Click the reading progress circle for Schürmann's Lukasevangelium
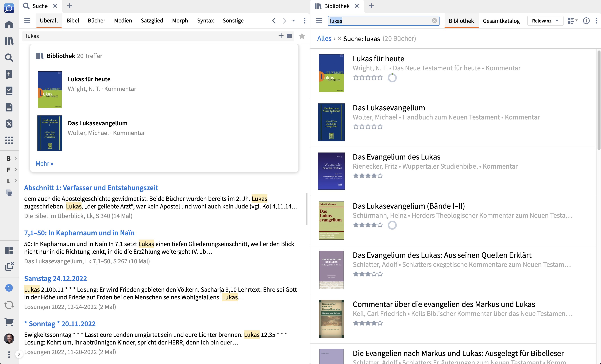Viewport: 601px width, 364px height. pyautogui.click(x=392, y=225)
